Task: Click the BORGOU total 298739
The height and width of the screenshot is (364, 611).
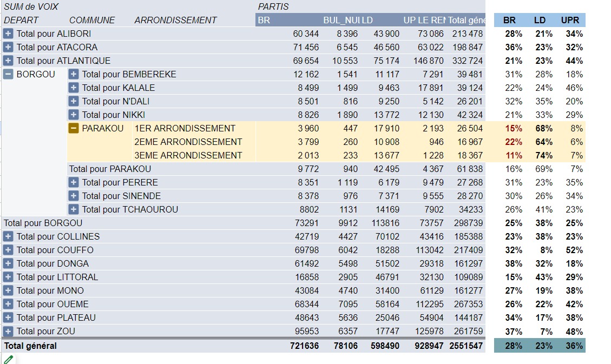Action: coord(468,223)
